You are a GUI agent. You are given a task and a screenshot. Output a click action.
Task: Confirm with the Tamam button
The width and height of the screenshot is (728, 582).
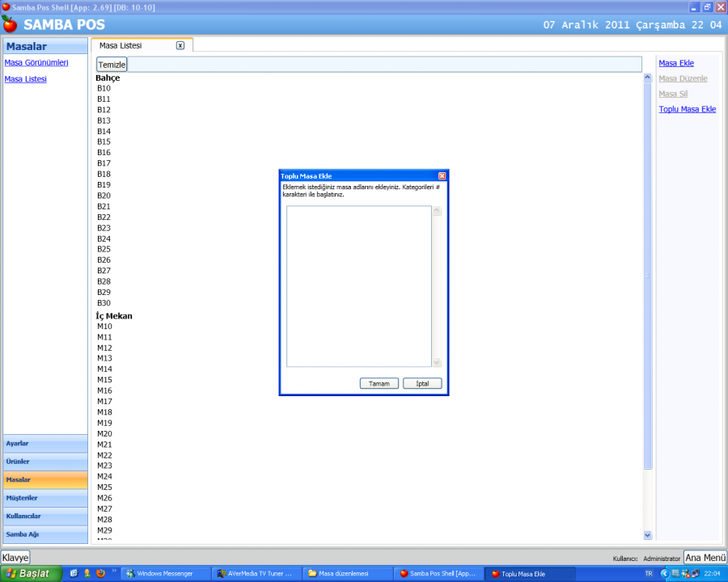[379, 383]
